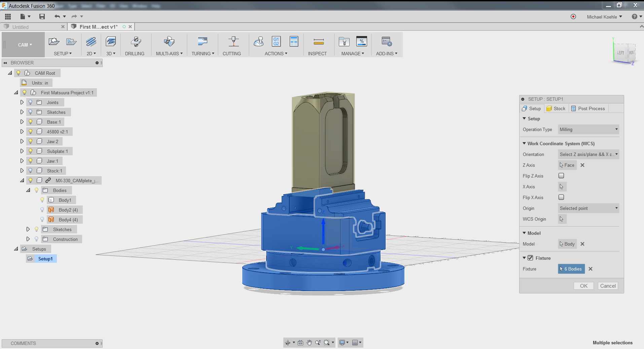Open the Tool Library icon
The width and height of the screenshot is (644, 349).
click(344, 42)
